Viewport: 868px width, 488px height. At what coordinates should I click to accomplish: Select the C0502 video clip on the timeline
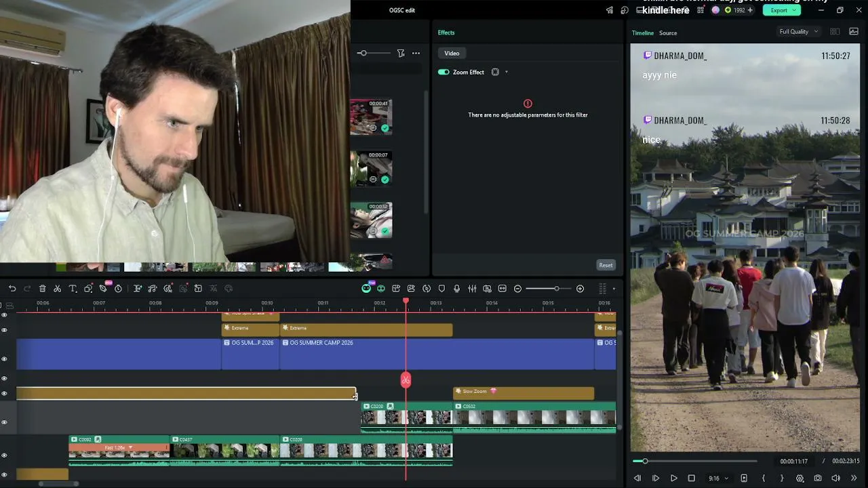point(534,416)
